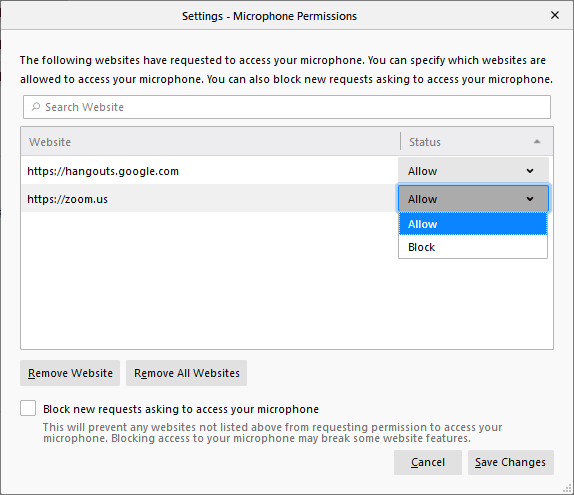The height and width of the screenshot is (495, 574).
Task: Sort by the Website column header
Action: [210, 142]
